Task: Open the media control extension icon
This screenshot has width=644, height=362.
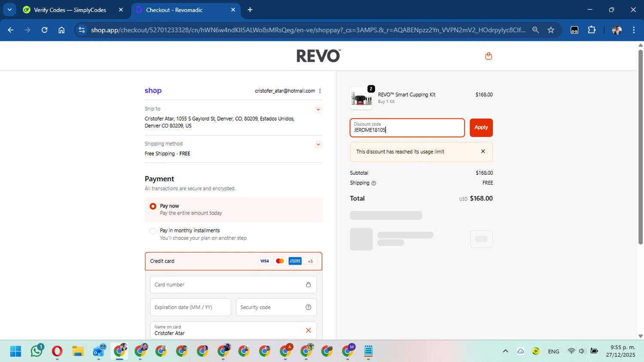Action: point(574,30)
